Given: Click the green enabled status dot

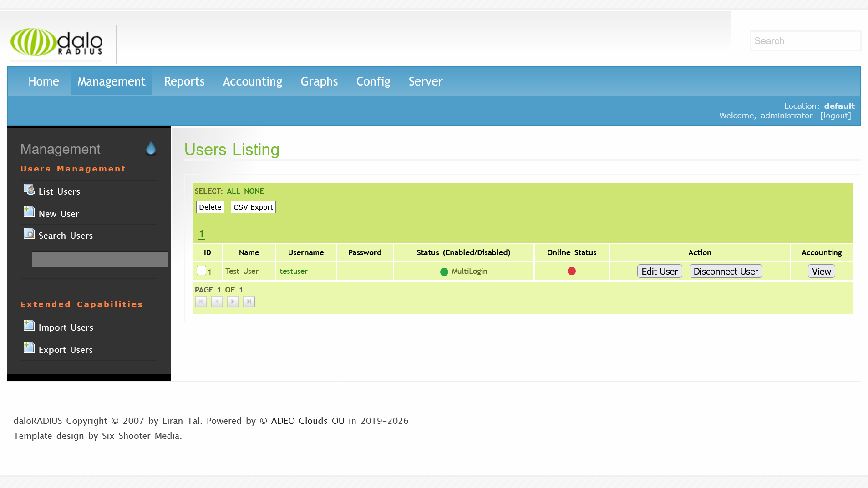Looking at the screenshot, I should [444, 272].
